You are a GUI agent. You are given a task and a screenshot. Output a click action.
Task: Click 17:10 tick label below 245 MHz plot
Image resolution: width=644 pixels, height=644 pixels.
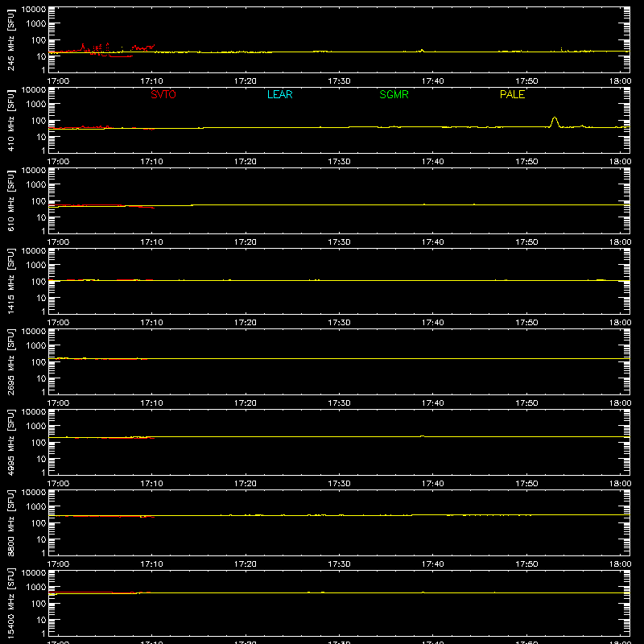(151, 81)
